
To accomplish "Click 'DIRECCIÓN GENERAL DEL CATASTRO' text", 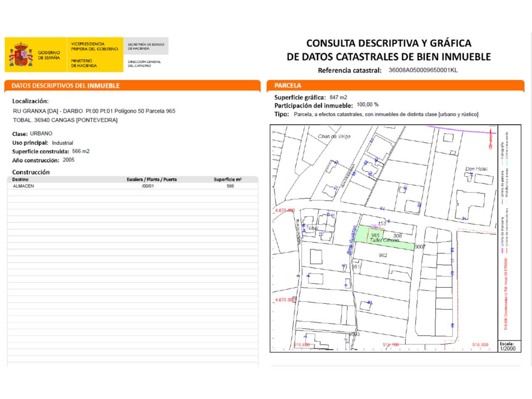I will (144, 64).
